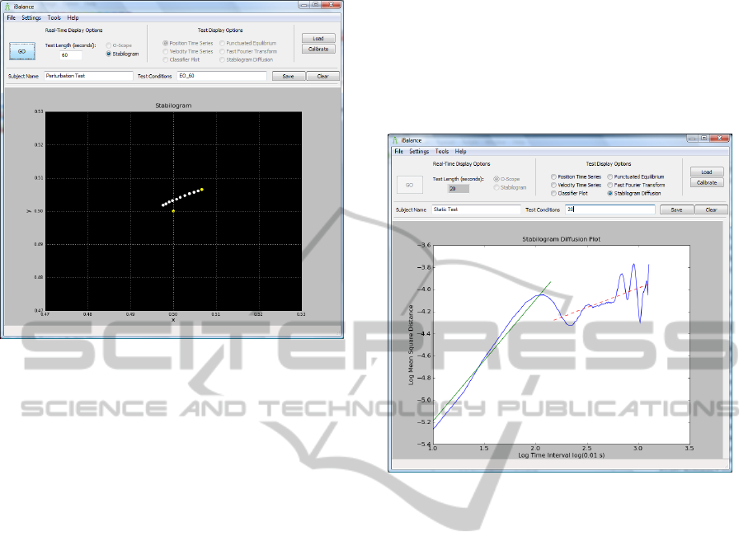Click Calibrate in the right window
The image size is (753, 560).
click(707, 183)
